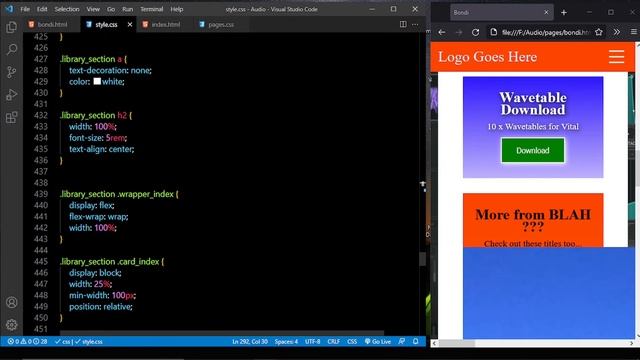Change indentation via Spaces: 4
640x360 pixels.
(x=286, y=342)
